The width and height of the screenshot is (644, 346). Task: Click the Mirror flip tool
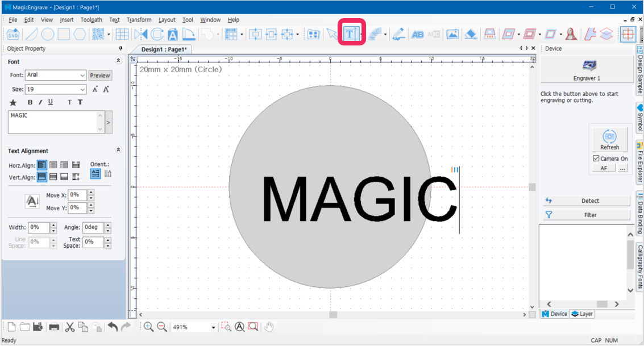pos(141,34)
